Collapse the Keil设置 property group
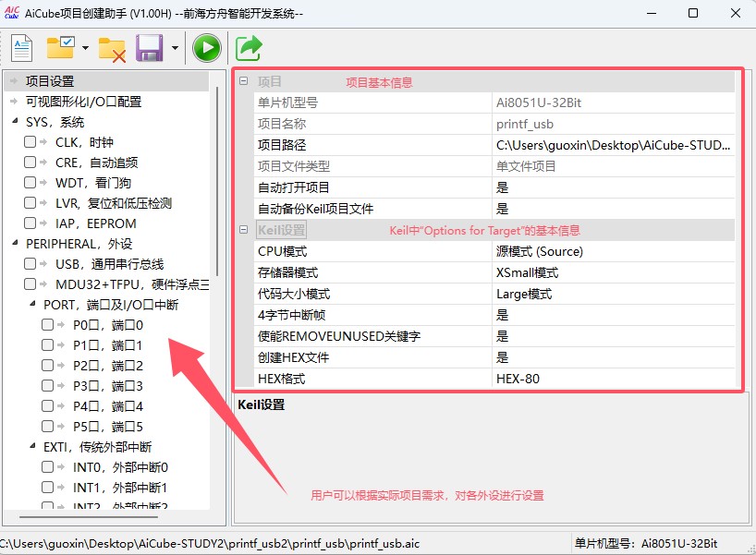This screenshot has height=555, width=756. (244, 229)
